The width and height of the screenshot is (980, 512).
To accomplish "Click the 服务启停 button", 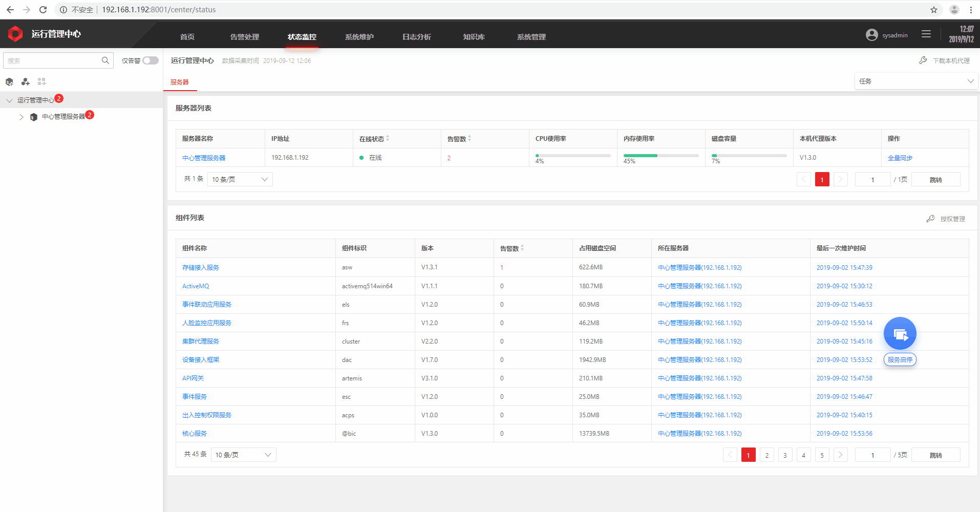I will point(900,359).
